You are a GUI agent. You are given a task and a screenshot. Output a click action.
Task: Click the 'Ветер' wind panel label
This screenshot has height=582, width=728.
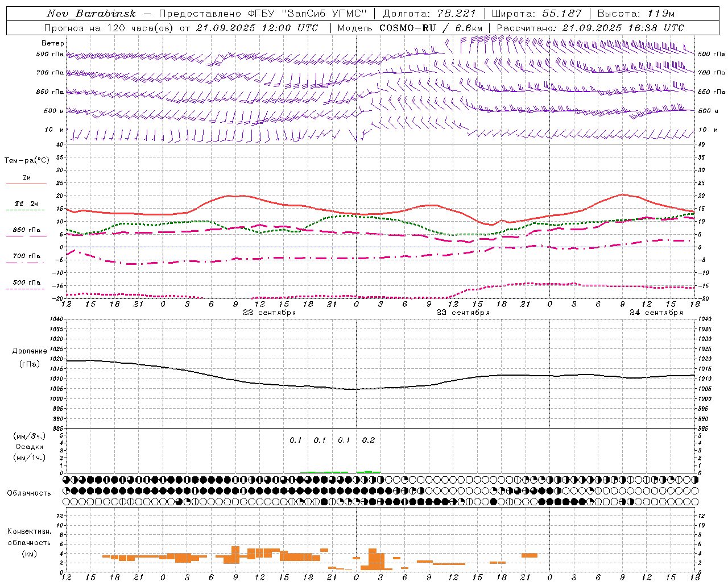[x=53, y=43]
